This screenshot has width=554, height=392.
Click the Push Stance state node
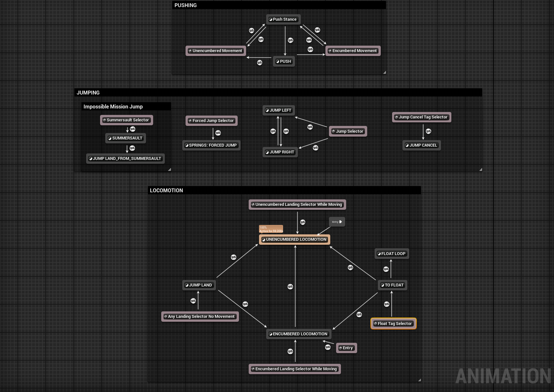point(283,19)
